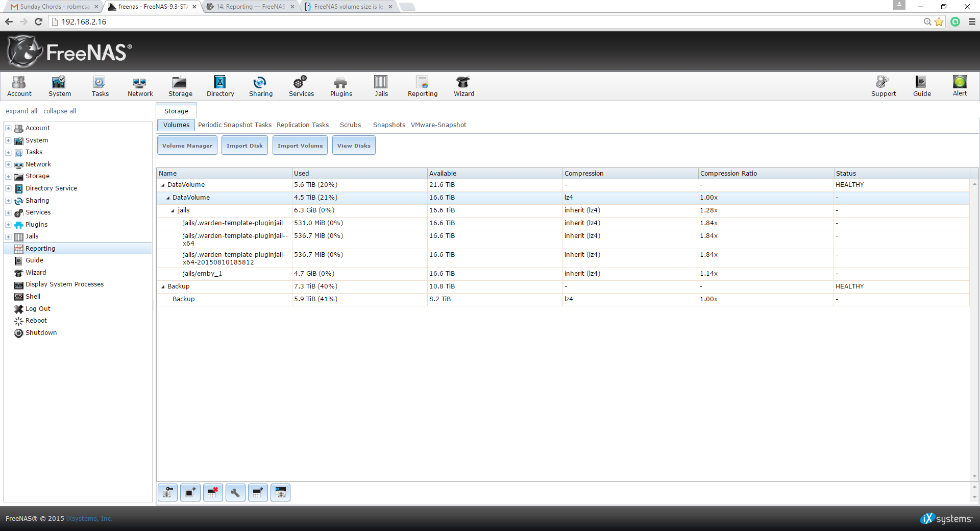Open the Services toolbar icon
980x531 pixels.
point(301,86)
